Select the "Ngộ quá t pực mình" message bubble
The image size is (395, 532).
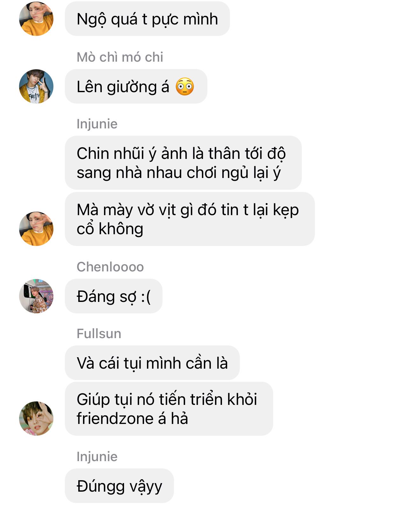pos(147,19)
